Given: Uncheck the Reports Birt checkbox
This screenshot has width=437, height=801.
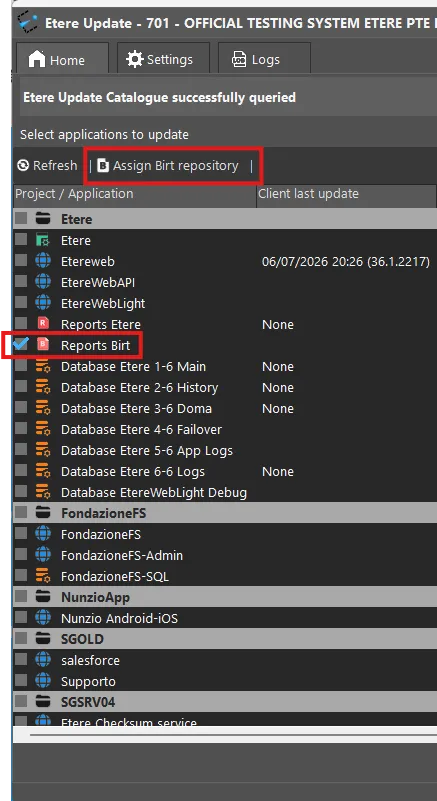Looking at the screenshot, I should 21,344.
